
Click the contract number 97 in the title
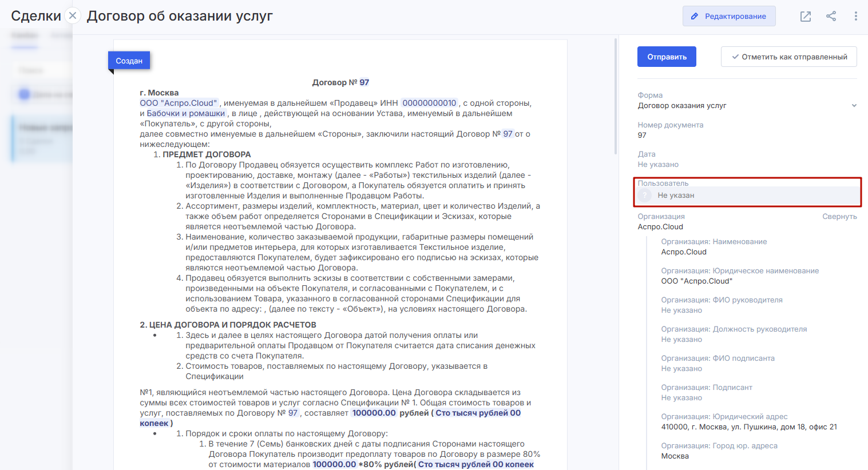[364, 82]
